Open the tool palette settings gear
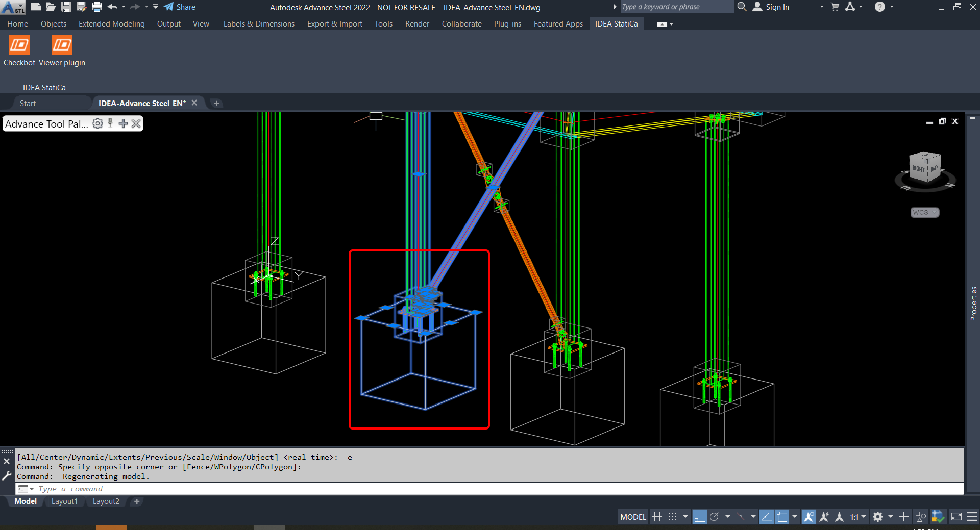Viewport: 980px width, 530px height. 97,123
